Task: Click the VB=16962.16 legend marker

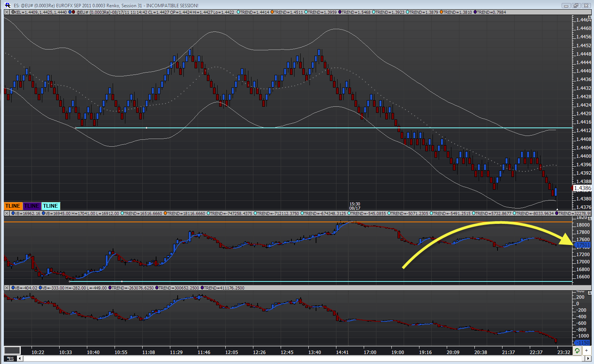Action: [13, 213]
